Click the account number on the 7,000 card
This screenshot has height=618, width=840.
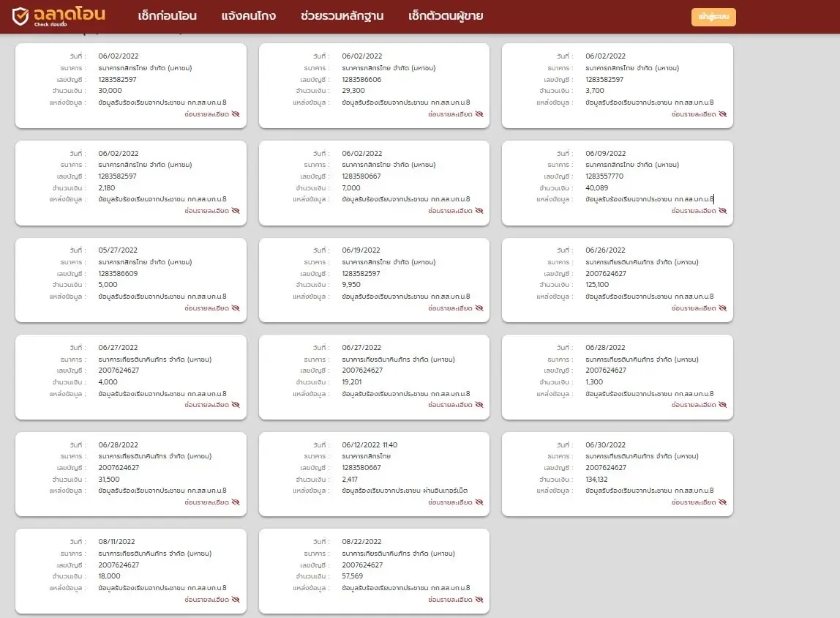click(361, 176)
